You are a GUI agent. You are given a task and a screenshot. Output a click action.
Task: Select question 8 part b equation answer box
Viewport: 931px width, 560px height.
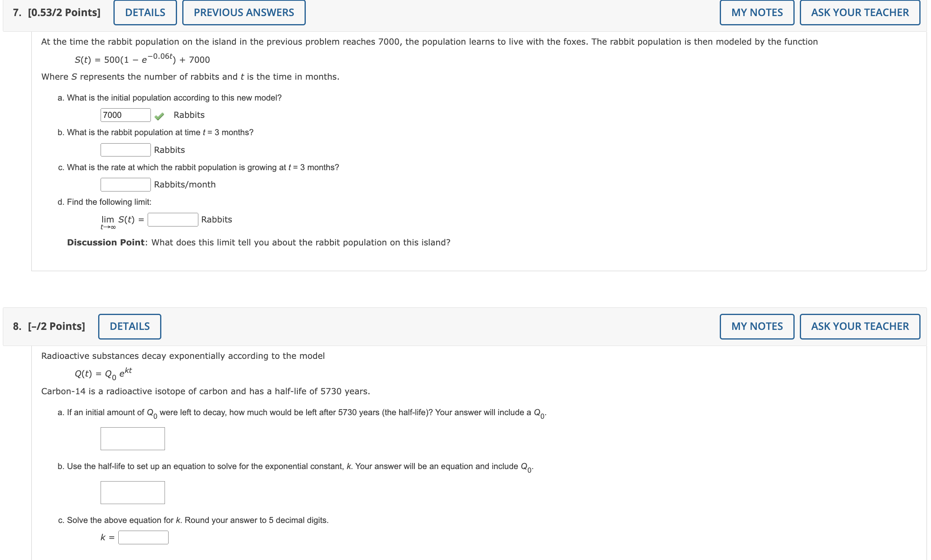tap(132, 492)
